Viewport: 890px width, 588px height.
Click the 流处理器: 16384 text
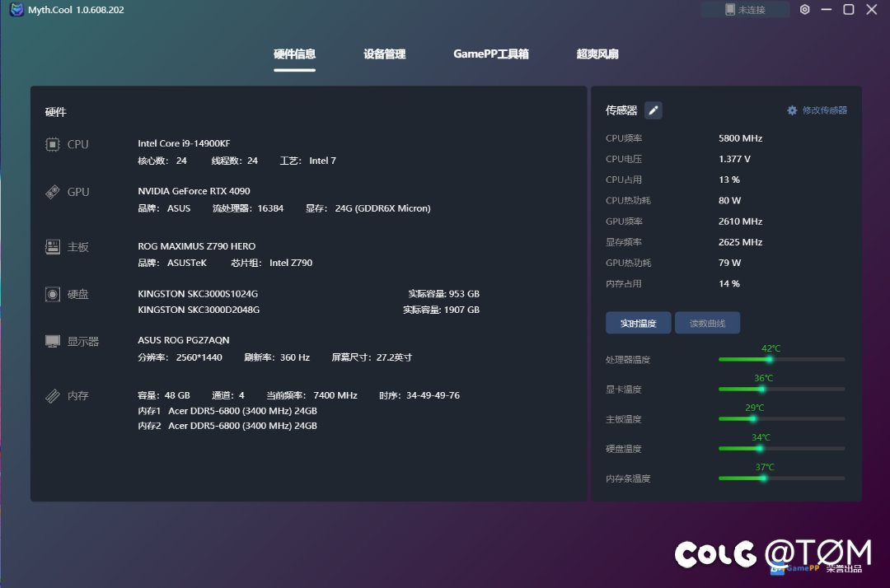pos(248,208)
